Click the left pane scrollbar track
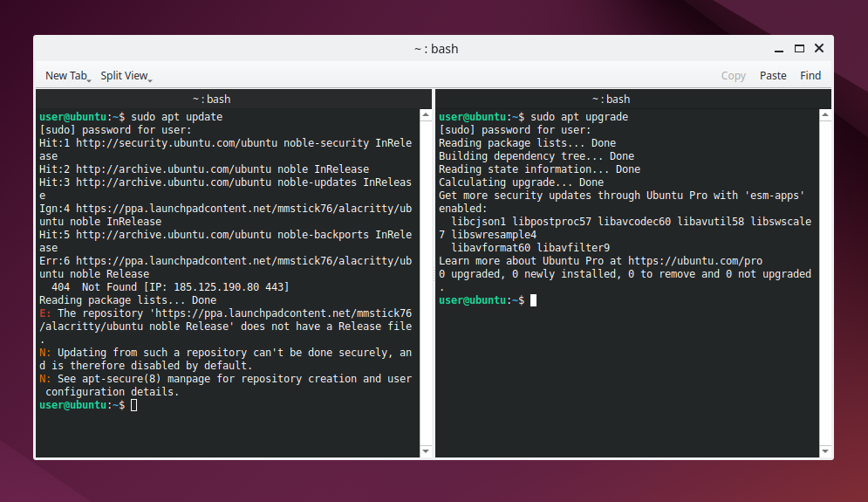Screen dimensions: 868x502 pos(426,279)
